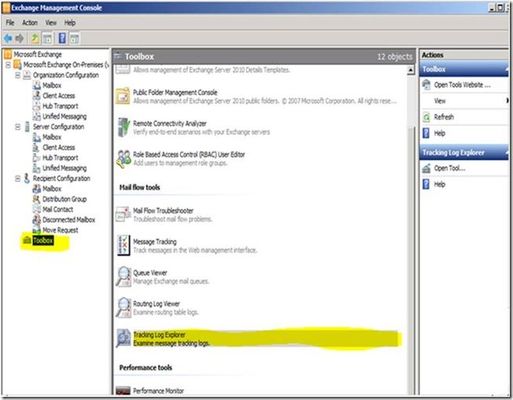513x400 pixels.
Task: Click Help icon under Toolbox actions
Action: pyautogui.click(x=426, y=133)
